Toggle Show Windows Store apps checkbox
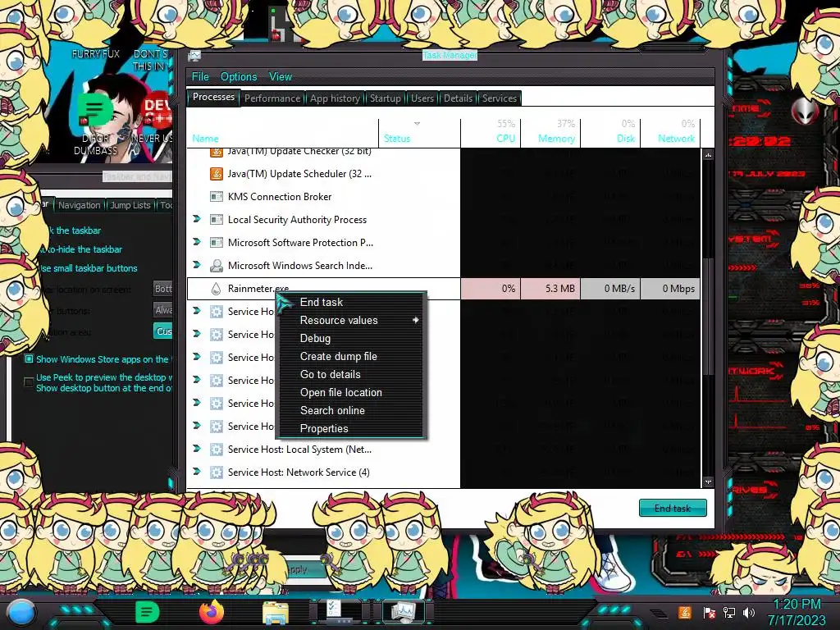Viewport: 840px width, 630px height. tap(29, 359)
